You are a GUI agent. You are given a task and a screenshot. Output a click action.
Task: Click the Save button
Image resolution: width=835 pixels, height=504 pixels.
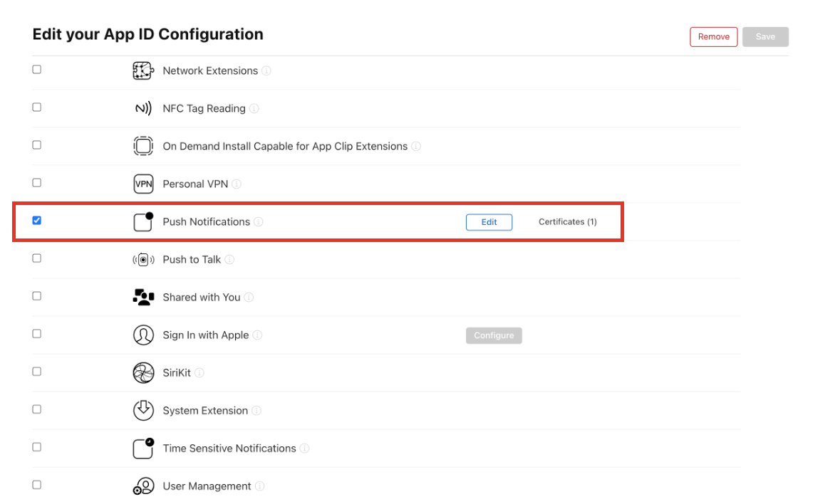[765, 37]
